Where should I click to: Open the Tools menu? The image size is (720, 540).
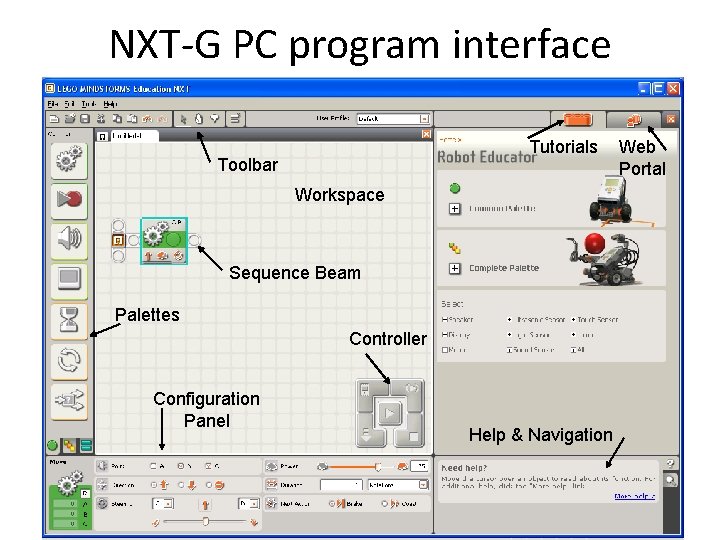click(89, 104)
